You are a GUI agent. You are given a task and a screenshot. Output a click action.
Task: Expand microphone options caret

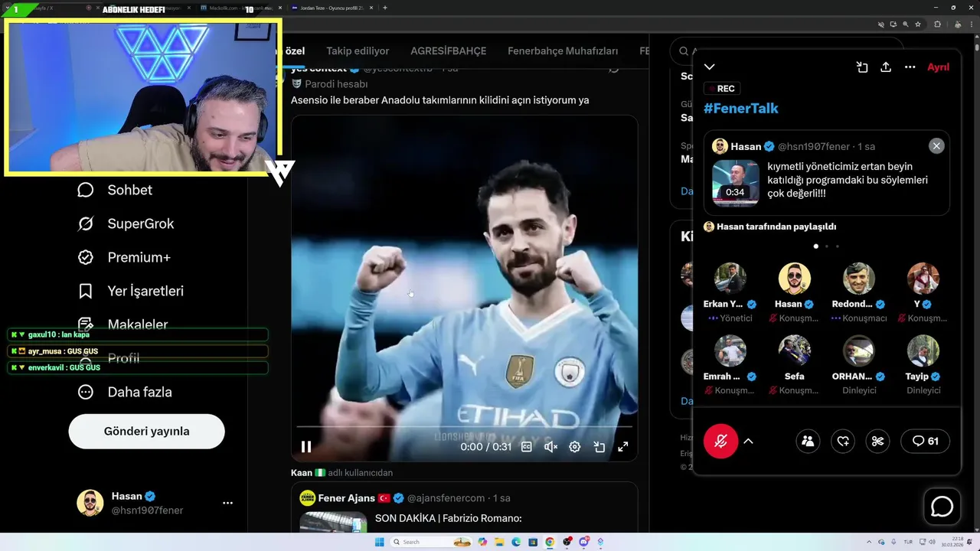coord(749,442)
